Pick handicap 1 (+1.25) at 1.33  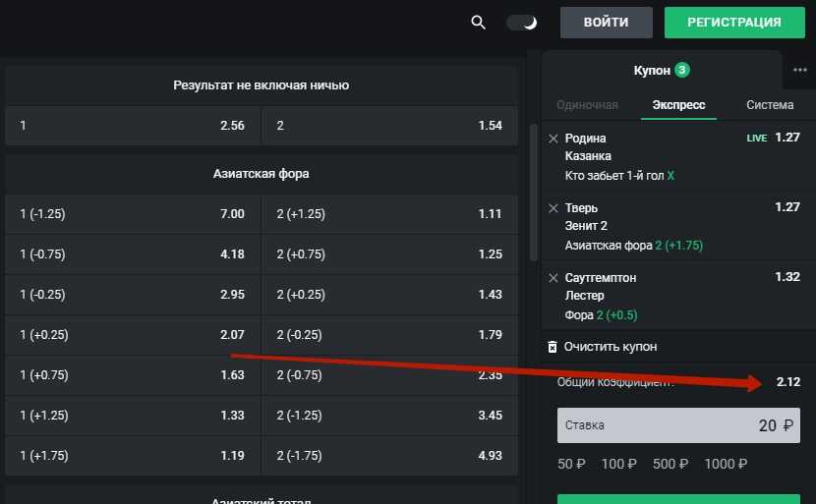pos(133,415)
